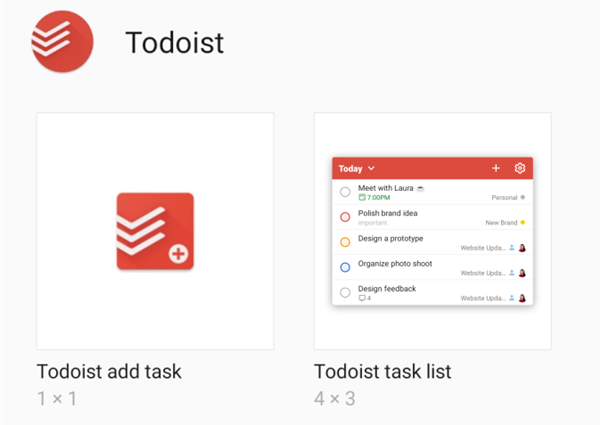Click the important label under Polish brand idea
600x425 pixels.
pos(372,223)
